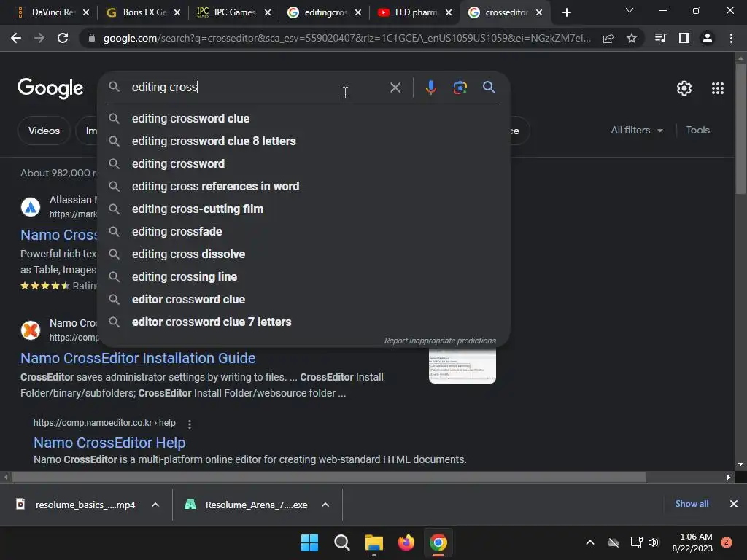Open Chrome three-dot menu
Viewport: 747px width, 560px height.
[731, 38]
